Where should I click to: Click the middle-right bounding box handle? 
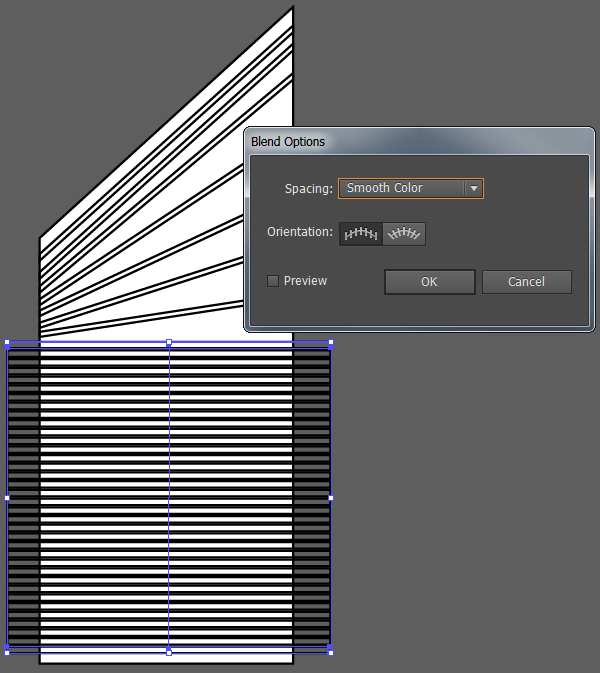click(330, 498)
